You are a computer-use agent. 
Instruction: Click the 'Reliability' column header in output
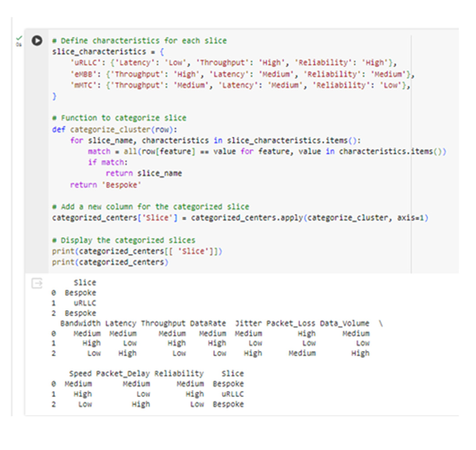pos(179,373)
